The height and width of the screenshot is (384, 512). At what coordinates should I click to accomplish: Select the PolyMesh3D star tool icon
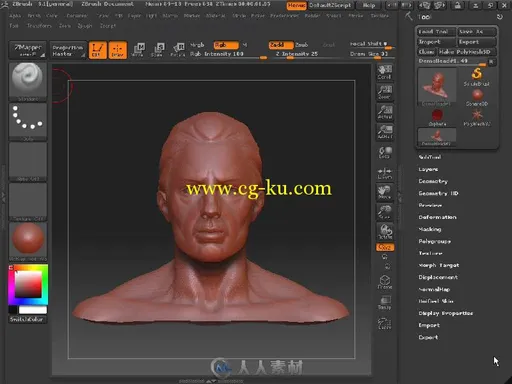click(477, 118)
